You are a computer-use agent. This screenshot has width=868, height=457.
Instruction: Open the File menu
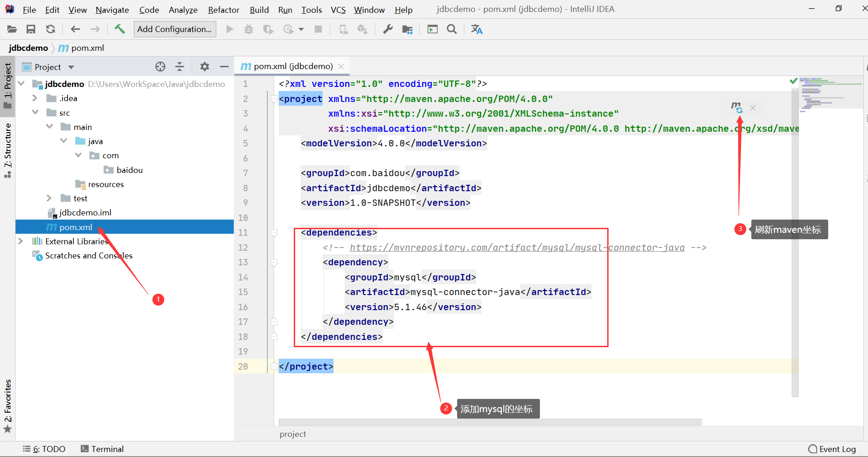tap(29, 10)
